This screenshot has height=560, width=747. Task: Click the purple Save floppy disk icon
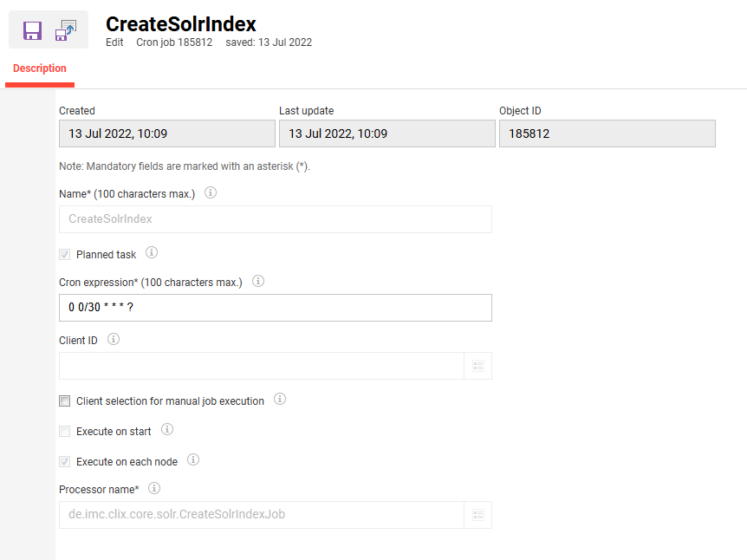click(x=32, y=30)
